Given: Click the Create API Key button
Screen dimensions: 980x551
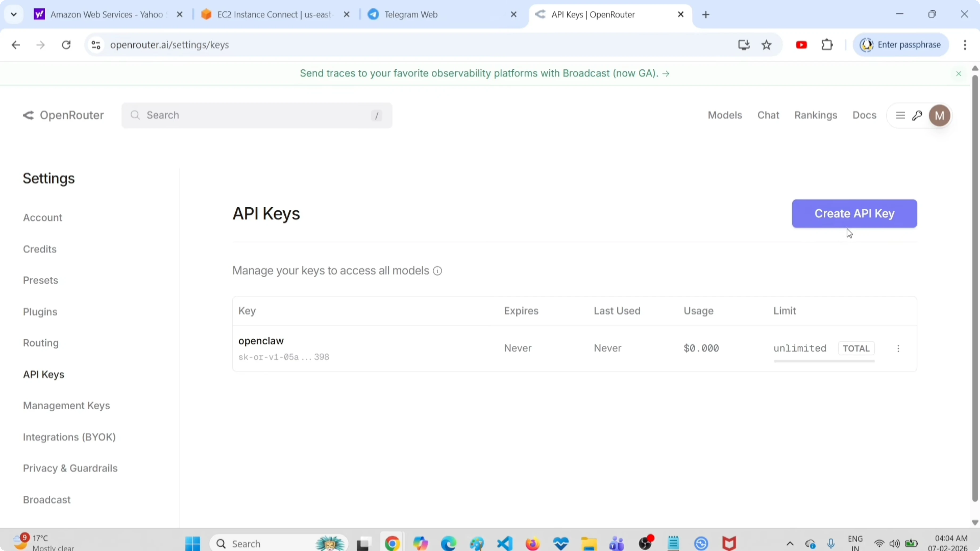Looking at the screenshot, I should (854, 213).
